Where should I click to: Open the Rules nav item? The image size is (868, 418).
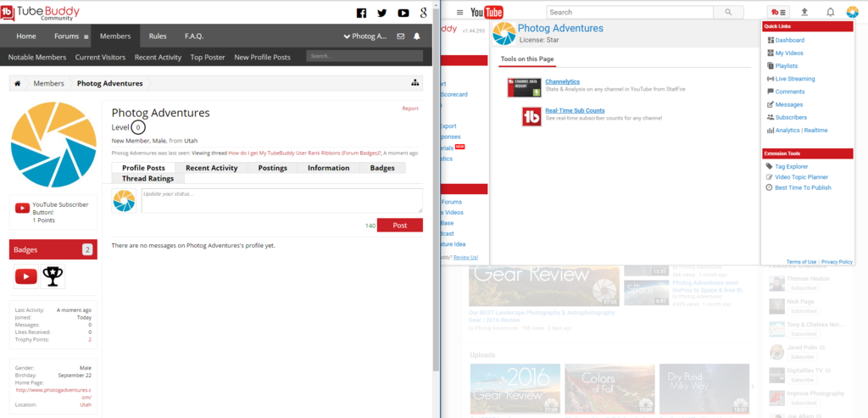click(x=157, y=36)
